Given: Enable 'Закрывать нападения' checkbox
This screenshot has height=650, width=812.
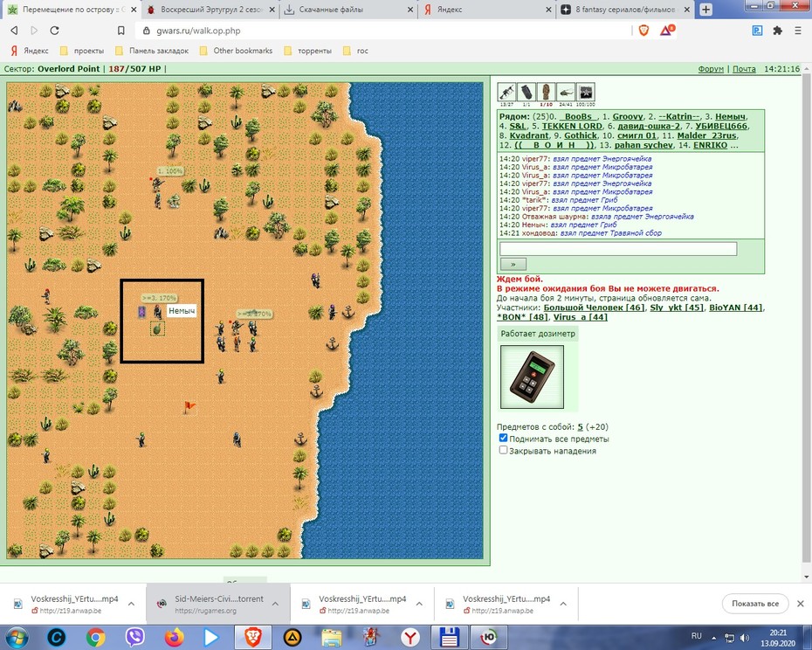Looking at the screenshot, I should (503, 450).
